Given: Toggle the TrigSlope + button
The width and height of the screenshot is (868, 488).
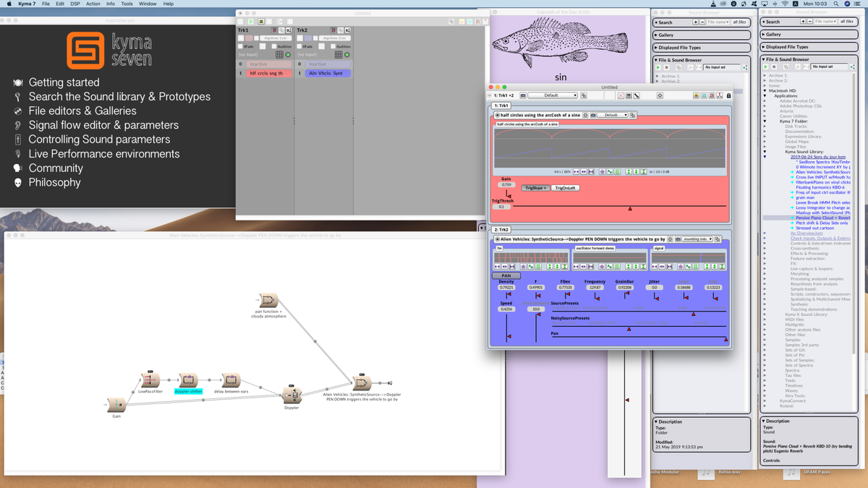Looking at the screenshot, I should [536, 188].
